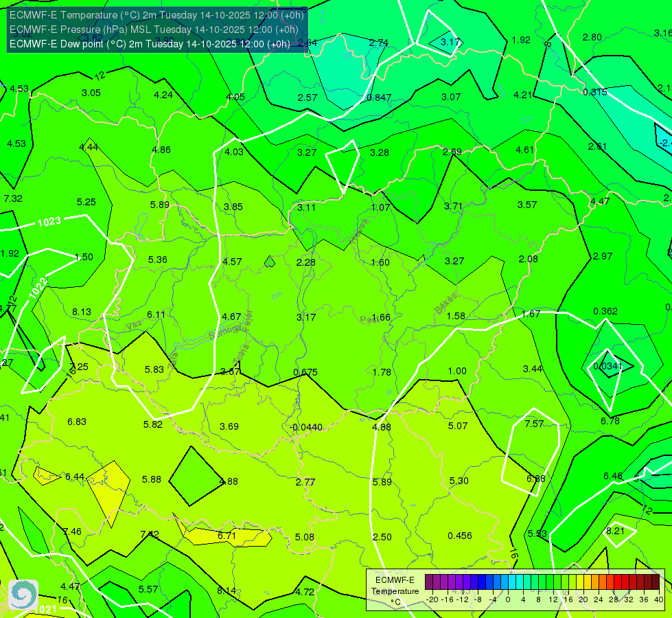Click the dew point value 5.57
The width and height of the screenshot is (672, 618).
point(148,590)
